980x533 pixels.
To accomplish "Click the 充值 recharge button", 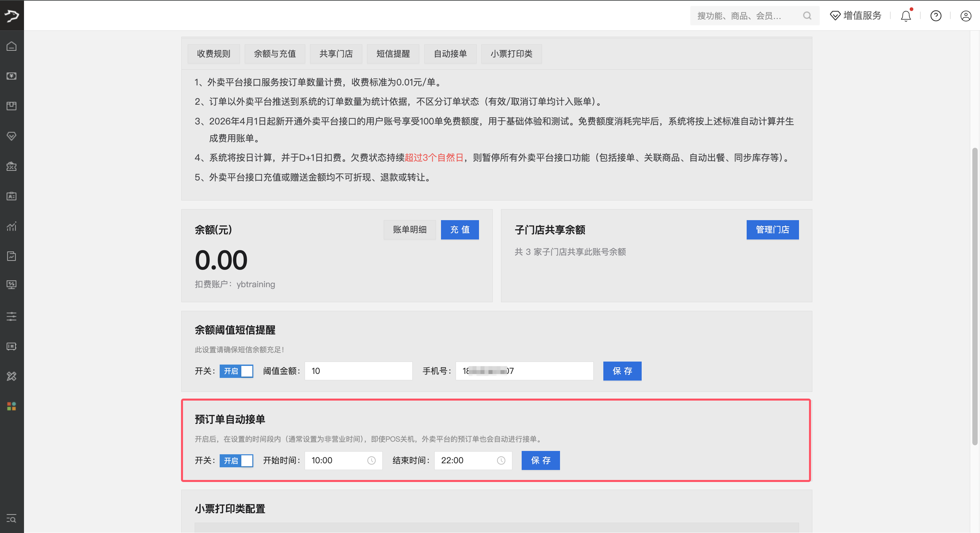I will coord(460,229).
